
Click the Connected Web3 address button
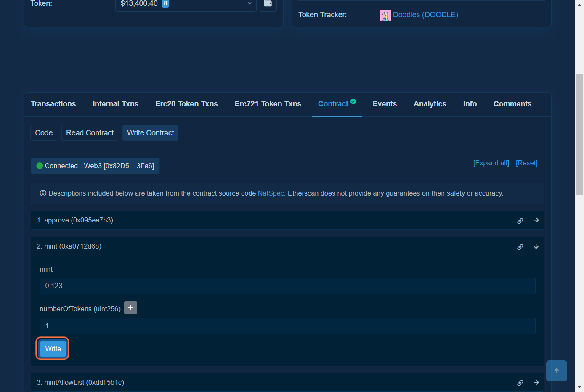[95, 166]
